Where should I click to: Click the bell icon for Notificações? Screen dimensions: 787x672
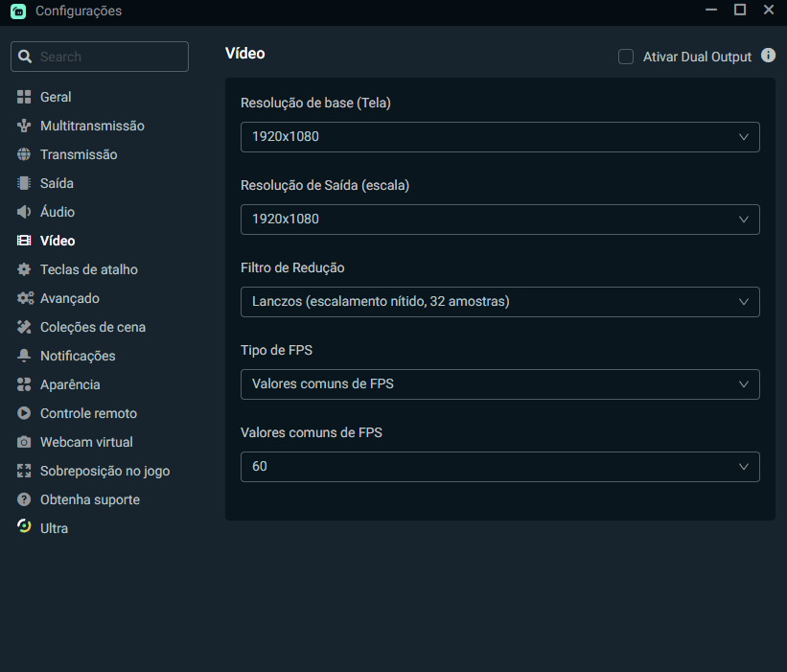[24, 356]
